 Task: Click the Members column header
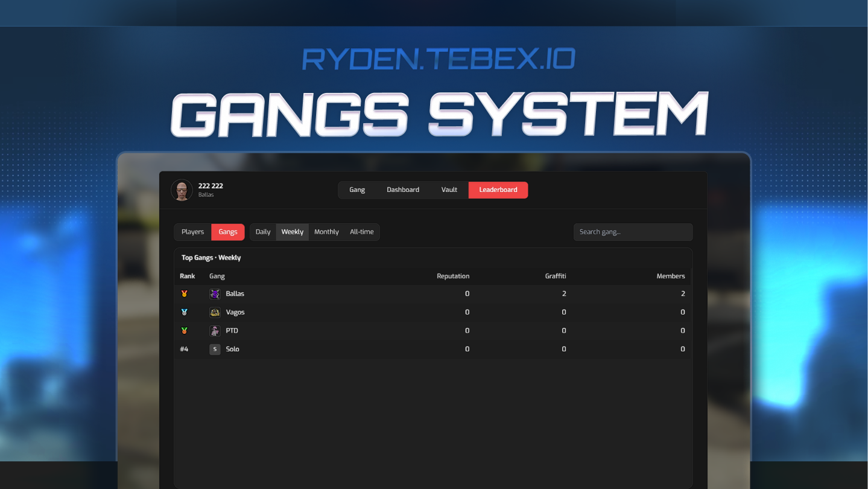[671, 276]
